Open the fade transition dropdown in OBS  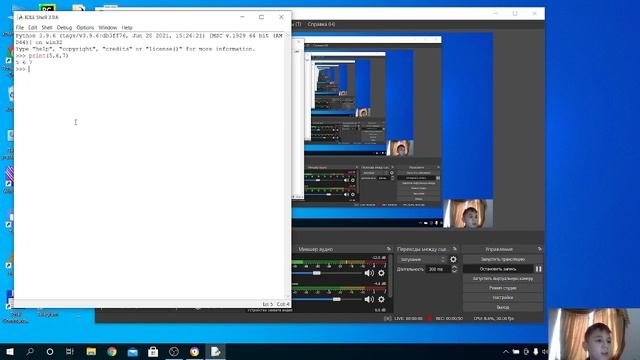[422, 259]
